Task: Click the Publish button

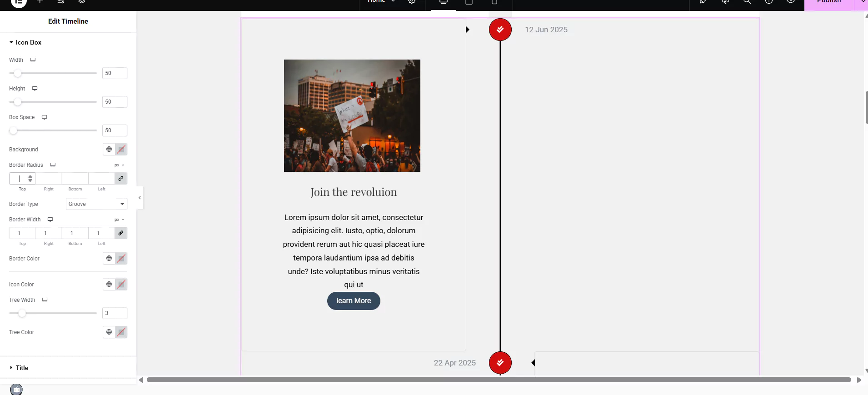Action: [x=829, y=2]
